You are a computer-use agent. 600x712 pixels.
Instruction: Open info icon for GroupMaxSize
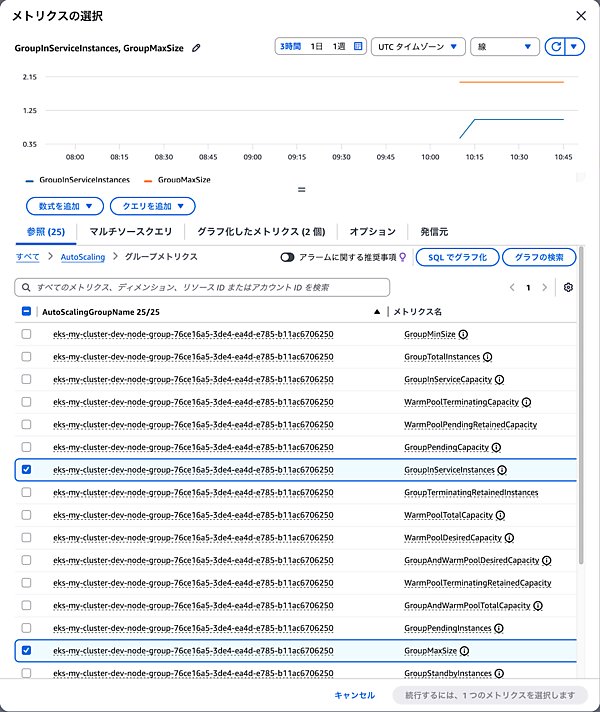point(464,651)
